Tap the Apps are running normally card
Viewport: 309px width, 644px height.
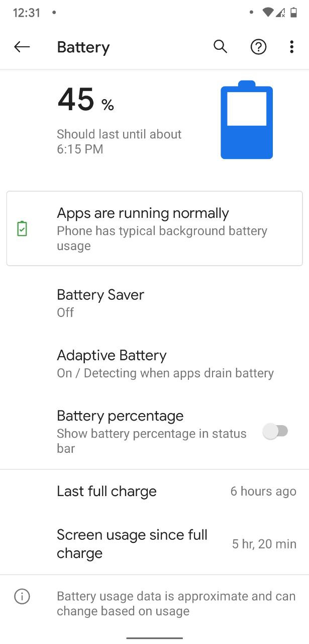click(x=154, y=228)
